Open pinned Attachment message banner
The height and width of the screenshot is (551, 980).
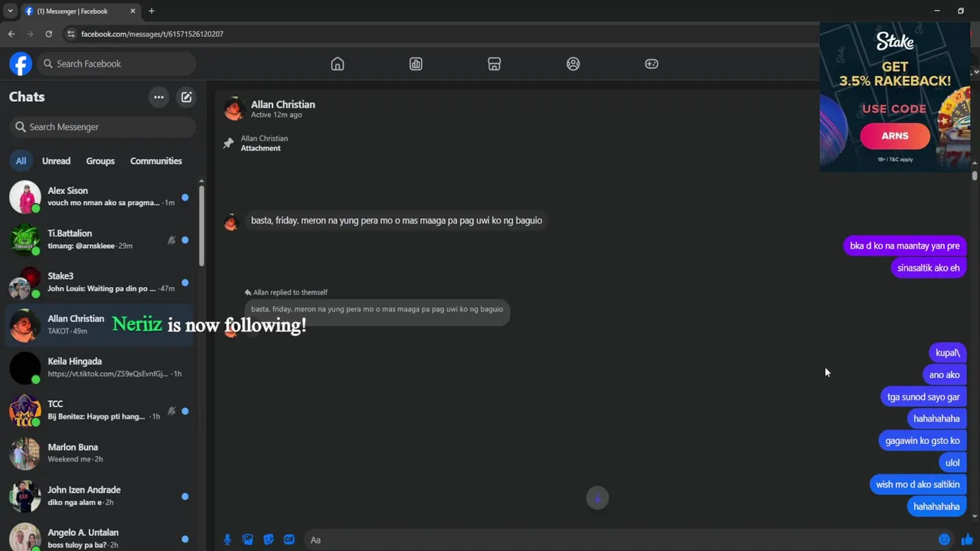click(x=264, y=143)
